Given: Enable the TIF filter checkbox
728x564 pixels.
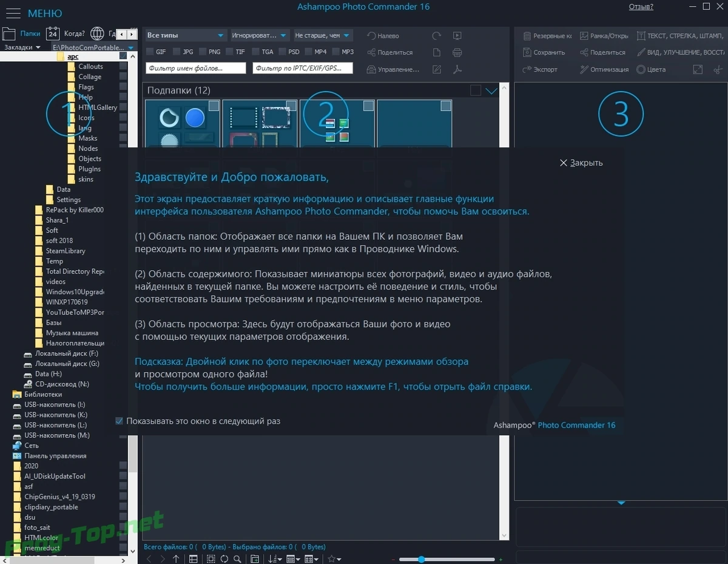Looking at the screenshot, I should point(229,52).
